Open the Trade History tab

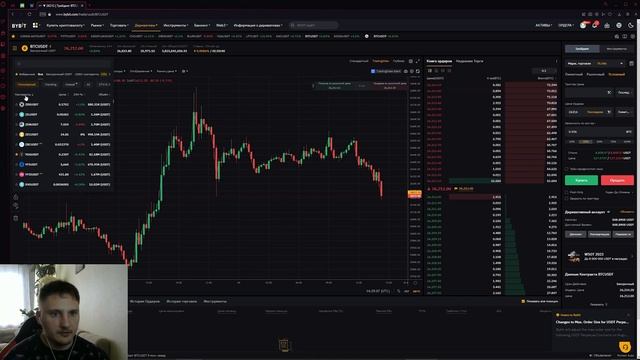click(x=182, y=301)
